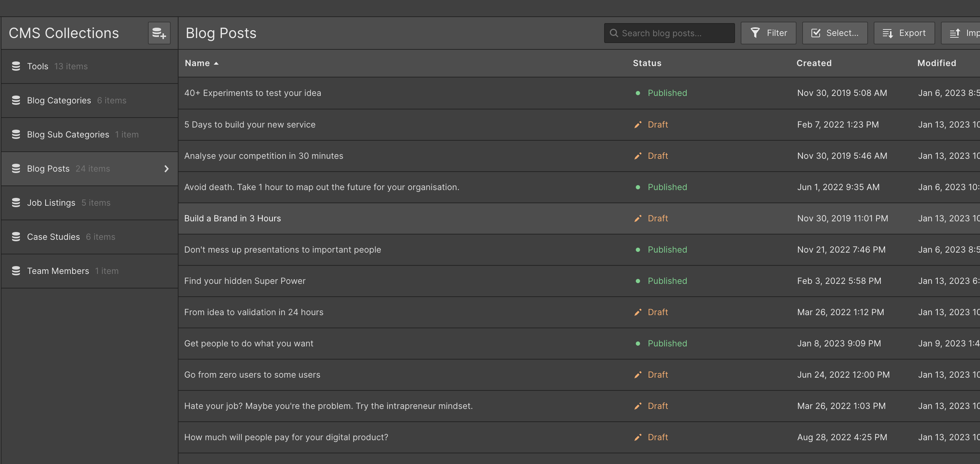Click the funnel icon on Filter

(755, 33)
